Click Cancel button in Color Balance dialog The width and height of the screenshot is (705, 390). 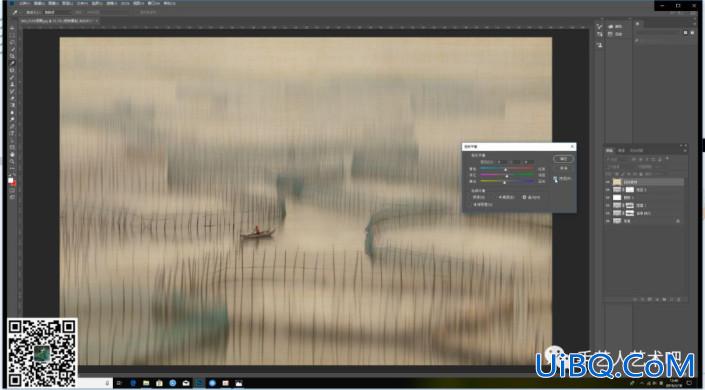point(564,168)
